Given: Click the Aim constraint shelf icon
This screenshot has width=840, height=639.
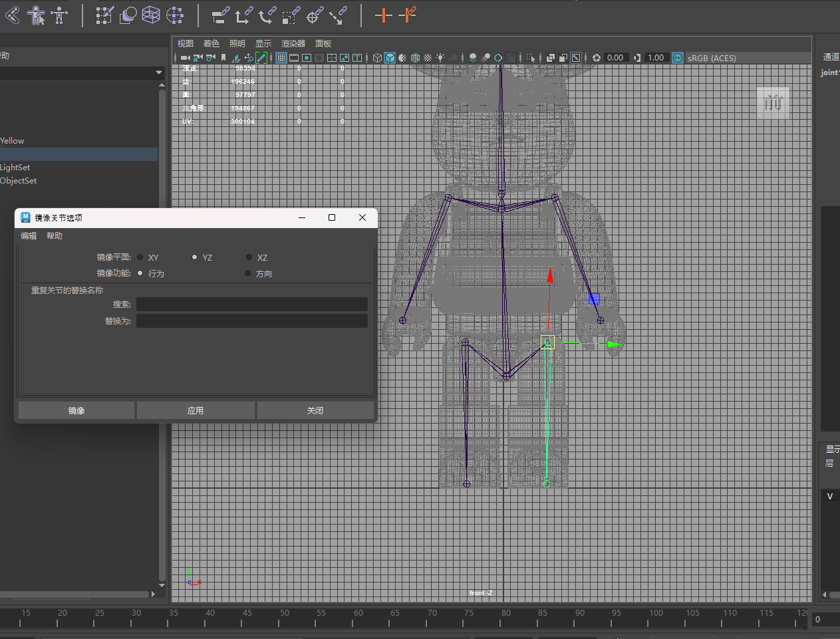Looking at the screenshot, I should click(315, 15).
